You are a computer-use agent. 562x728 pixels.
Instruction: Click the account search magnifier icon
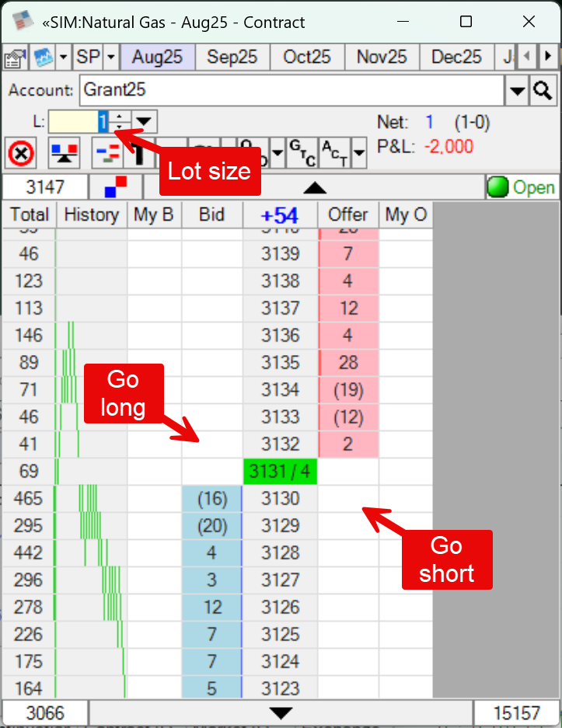pyautogui.click(x=542, y=91)
